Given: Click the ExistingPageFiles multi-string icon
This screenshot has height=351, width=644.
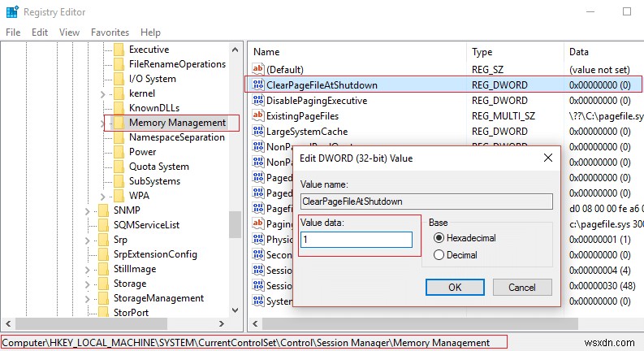Looking at the screenshot, I should click(258, 115).
